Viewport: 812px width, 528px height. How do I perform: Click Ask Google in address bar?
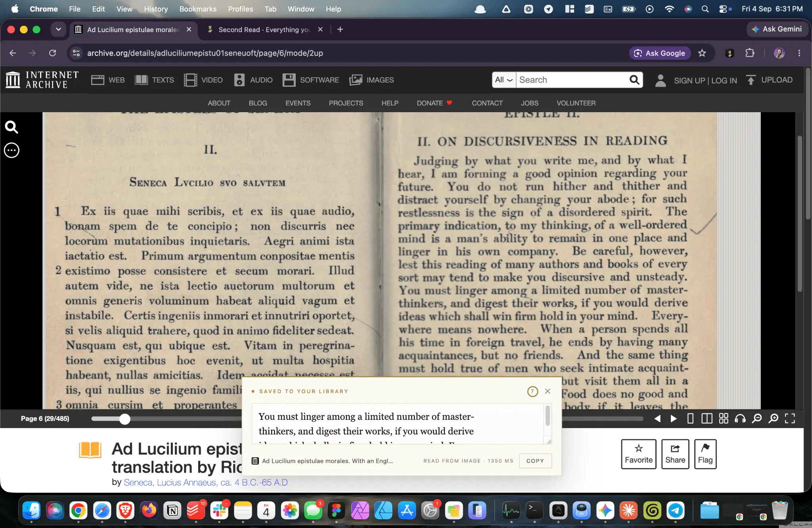[x=660, y=53]
